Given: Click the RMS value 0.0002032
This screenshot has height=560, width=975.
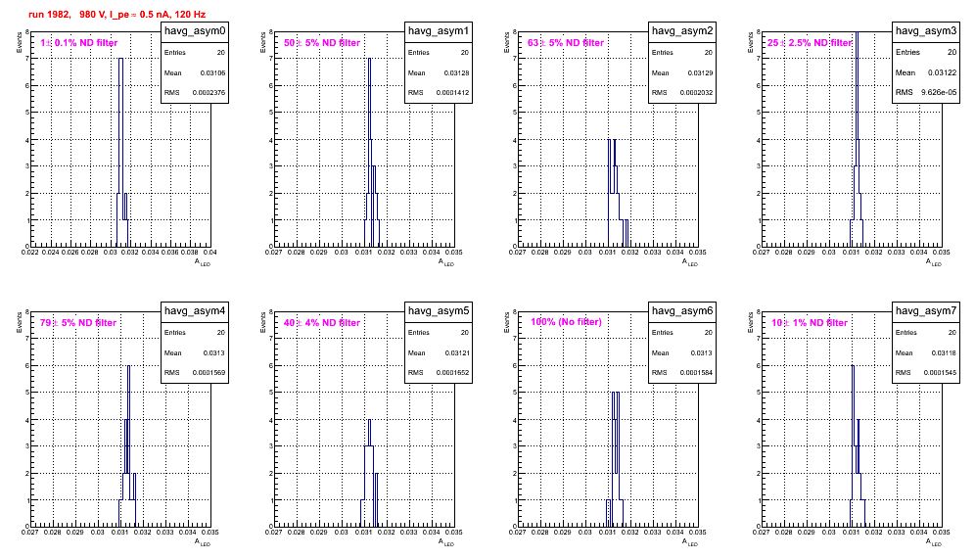Looking at the screenshot, I should [x=696, y=93].
